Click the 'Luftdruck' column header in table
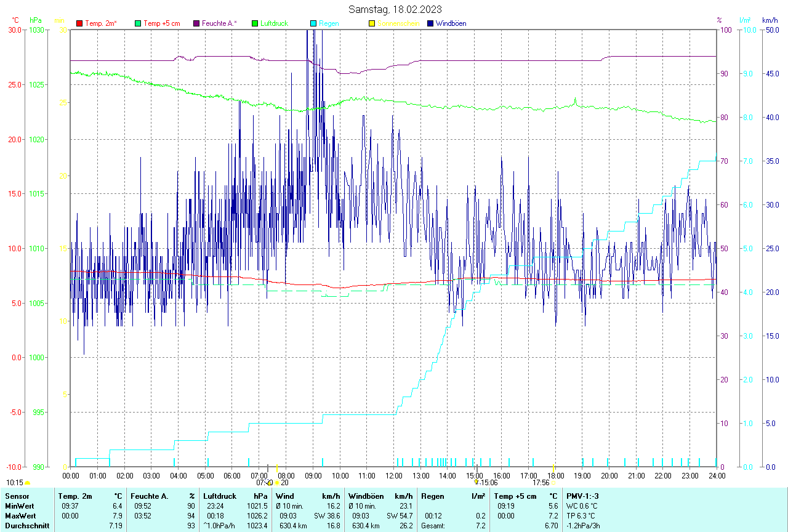 220,496
